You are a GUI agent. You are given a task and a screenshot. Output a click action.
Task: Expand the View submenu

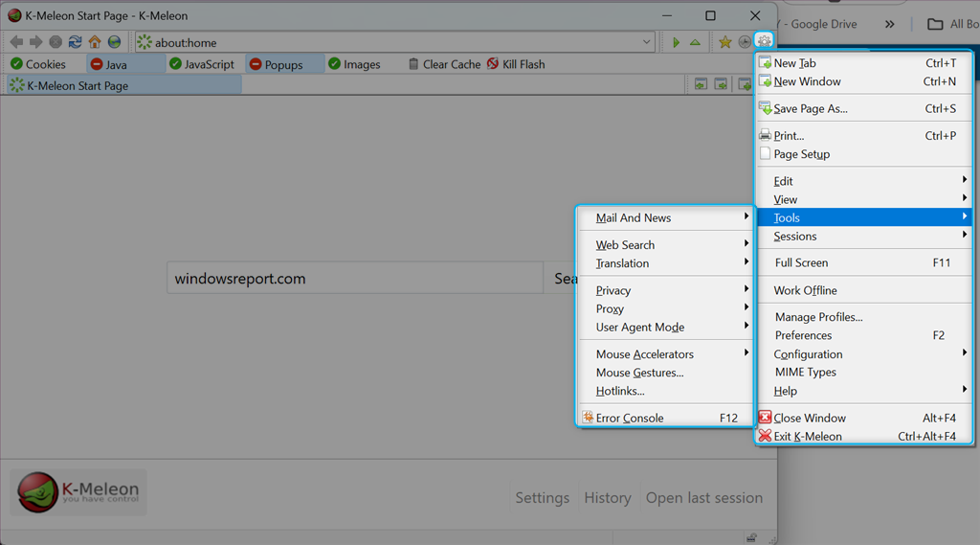(865, 199)
